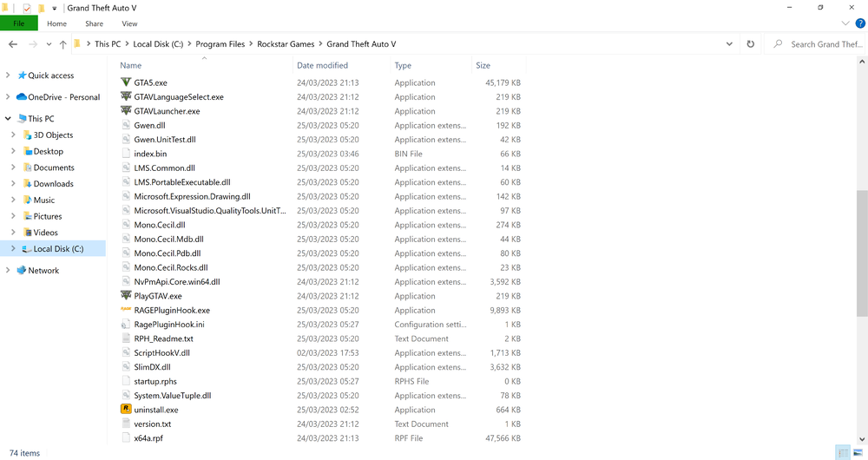Open the Share ribbon tab

coord(94,23)
